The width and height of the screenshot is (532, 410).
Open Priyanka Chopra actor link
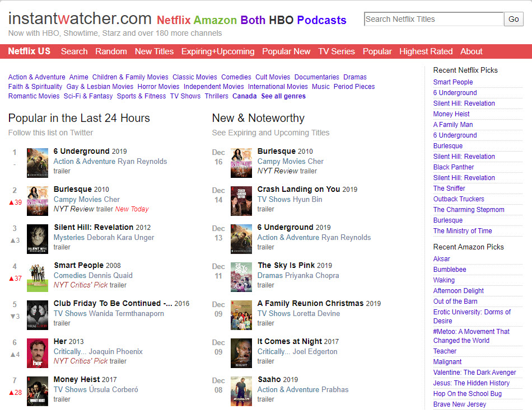click(x=312, y=276)
